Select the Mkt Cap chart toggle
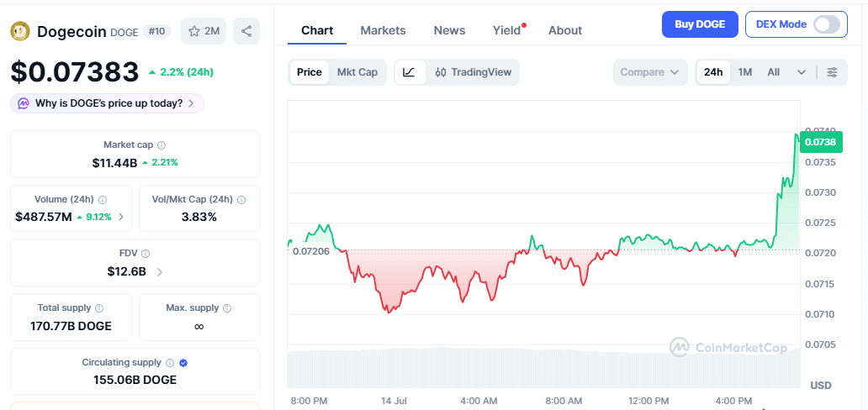The height and width of the screenshot is (410, 868). pos(357,72)
